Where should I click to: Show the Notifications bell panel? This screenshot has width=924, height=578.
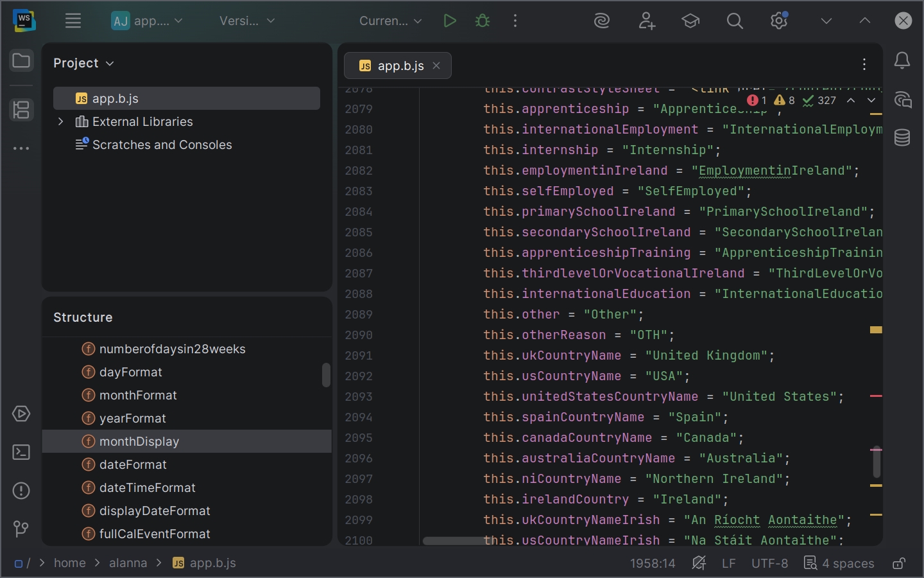[x=902, y=61]
